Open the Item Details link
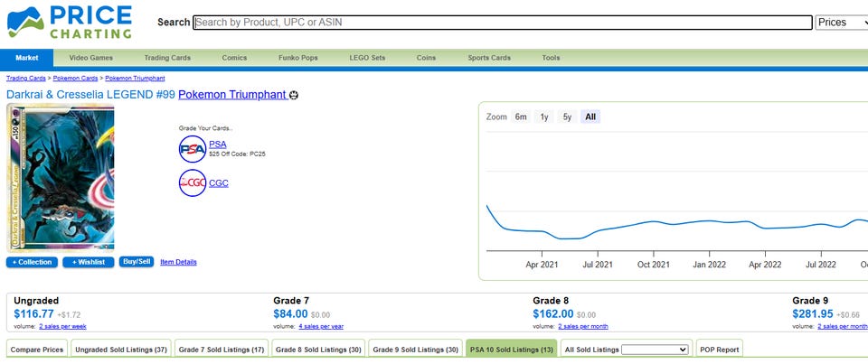Image resolution: width=868 pixels, height=364 pixels. point(178,262)
